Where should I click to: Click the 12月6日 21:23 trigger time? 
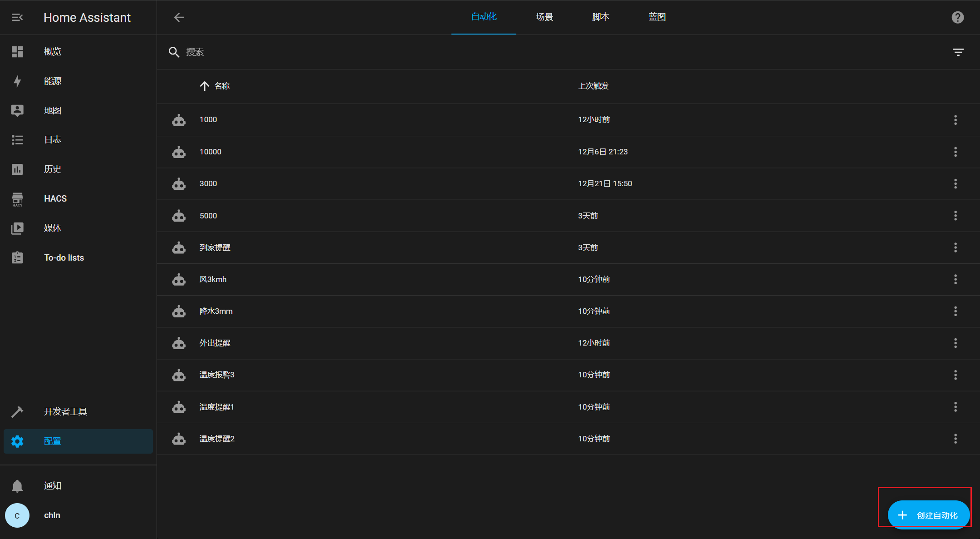pos(603,152)
